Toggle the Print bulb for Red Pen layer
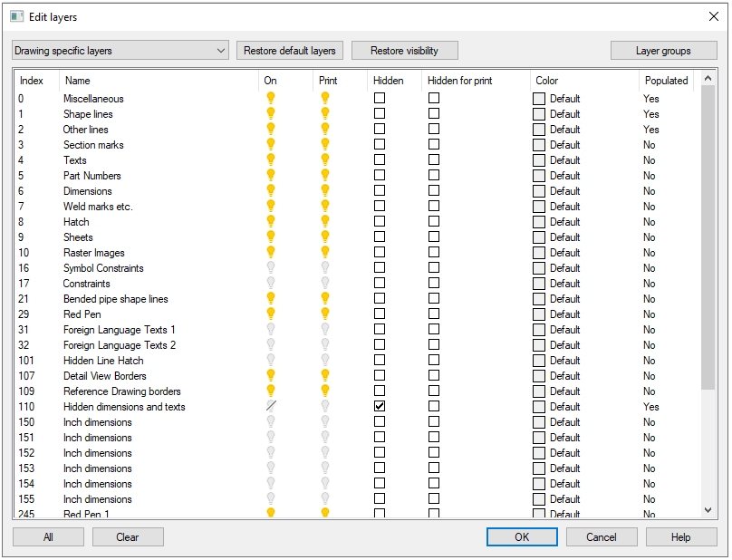732x560 pixels. click(x=325, y=314)
